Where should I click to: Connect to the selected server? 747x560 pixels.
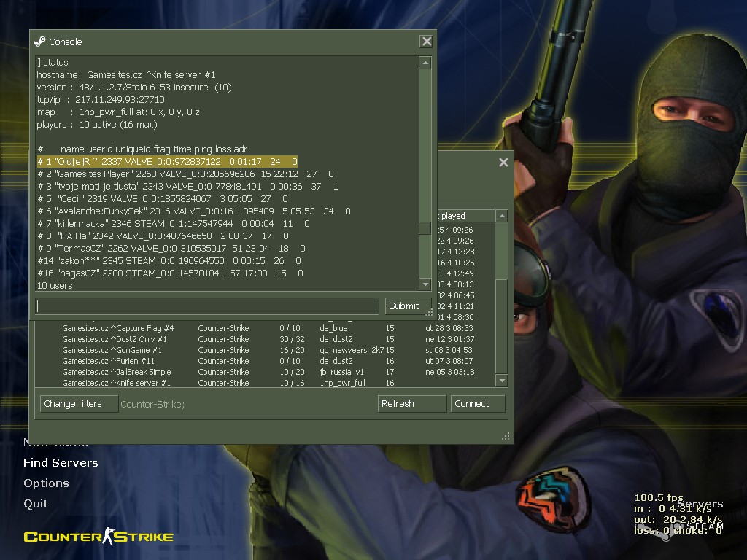[x=478, y=404]
